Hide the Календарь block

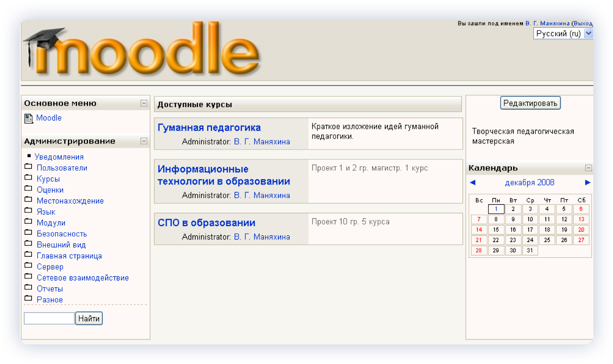click(x=588, y=168)
